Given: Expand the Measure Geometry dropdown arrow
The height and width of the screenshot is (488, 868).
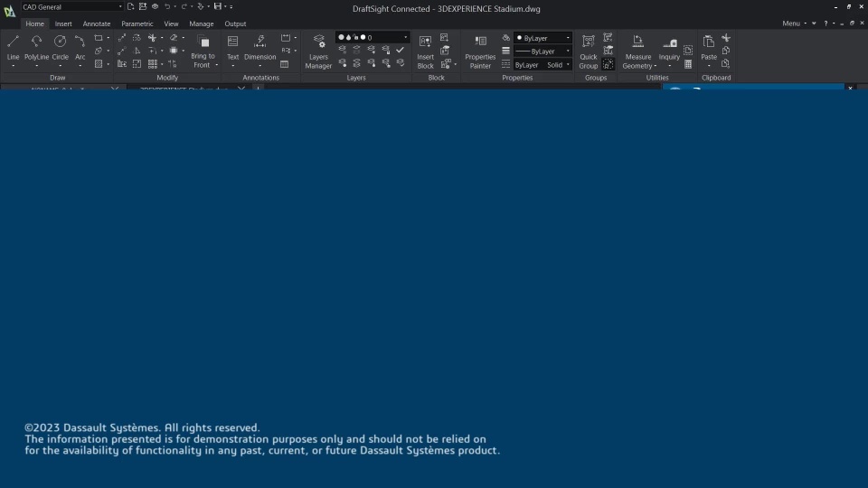Looking at the screenshot, I should (x=656, y=66).
